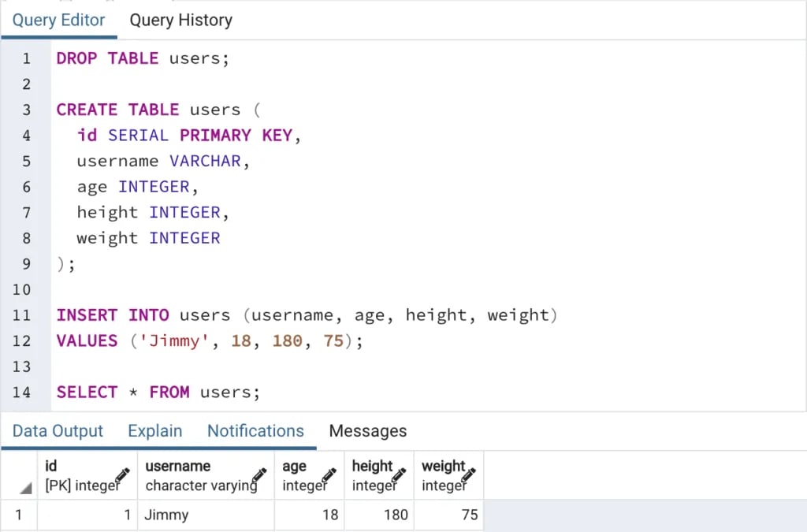The width and height of the screenshot is (807, 532).
Task: Click line number 3 in gutter
Action: click(x=26, y=110)
